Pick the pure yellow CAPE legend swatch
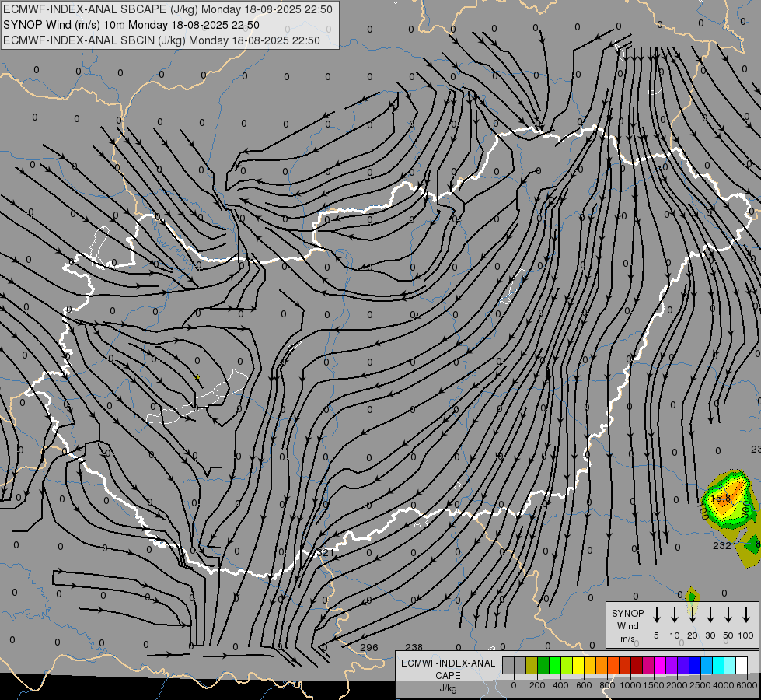This screenshot has width=761, height=700. [x=578, y=665]
